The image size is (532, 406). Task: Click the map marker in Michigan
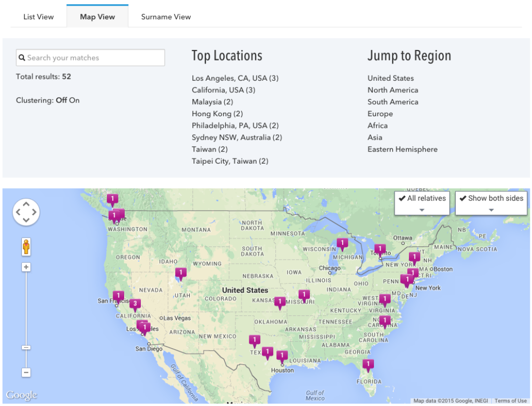[342, 243]
